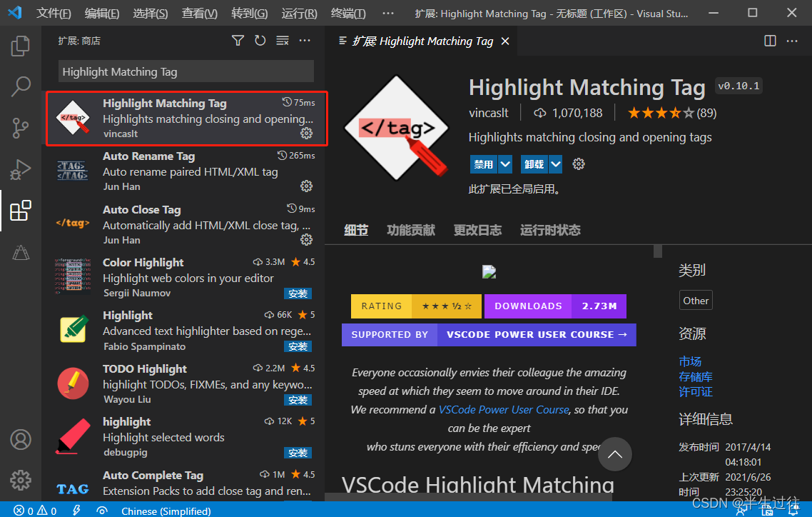Viewport: 812px width, 517px height.
Task: Expand the disable button dropdown arrow
Action: [505, 164]
